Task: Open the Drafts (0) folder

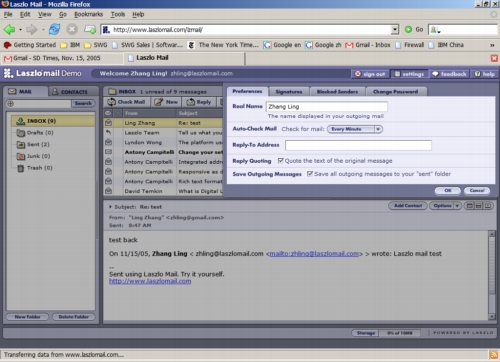Action: coord(35,133)
